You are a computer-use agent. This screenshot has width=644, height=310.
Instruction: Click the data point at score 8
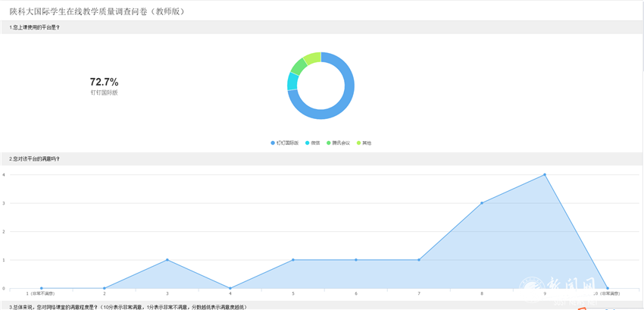[x=482, y=203]
